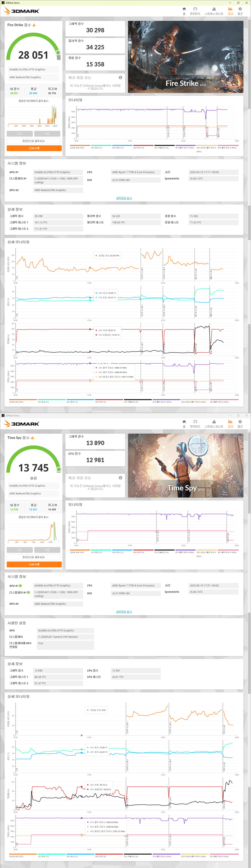Screen dimensions: 251x868
Task: Open Benchmarks gauge icon in Fire Strike window
Action: tap(195, 10)
